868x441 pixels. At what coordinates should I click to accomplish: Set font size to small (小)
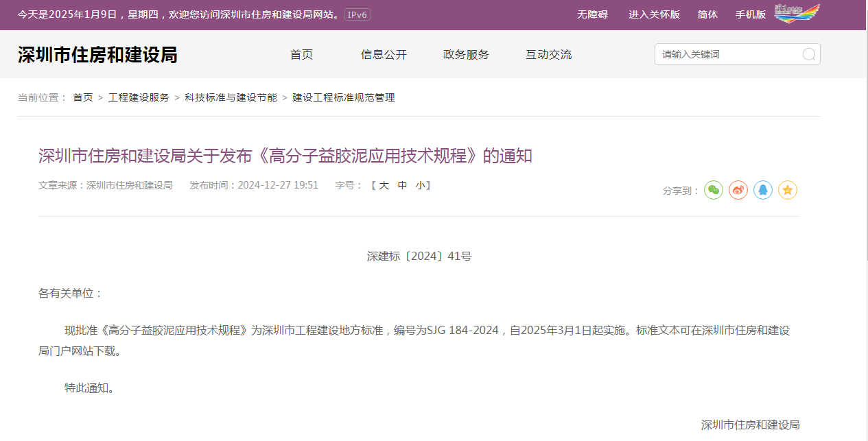pos(420,185)
